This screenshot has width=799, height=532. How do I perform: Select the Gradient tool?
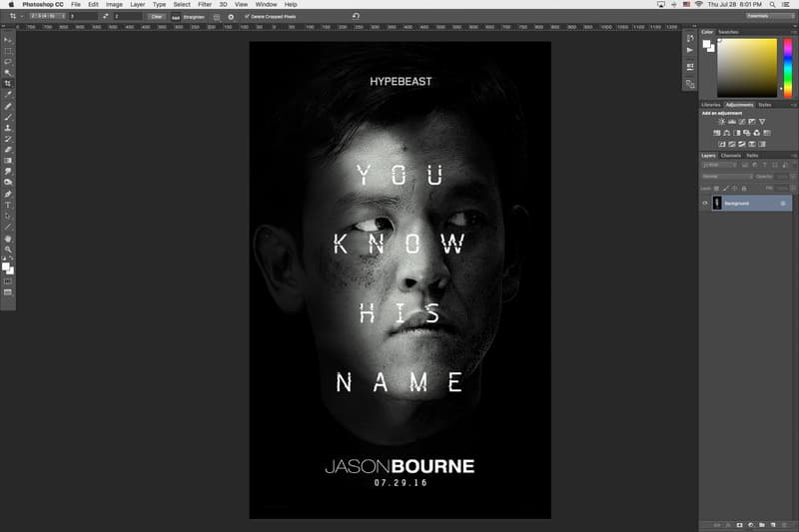8,161
